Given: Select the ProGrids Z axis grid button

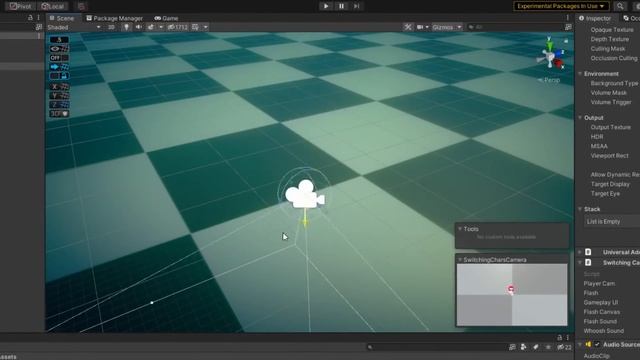Looking at the screenshot, I should coord(59,104).
